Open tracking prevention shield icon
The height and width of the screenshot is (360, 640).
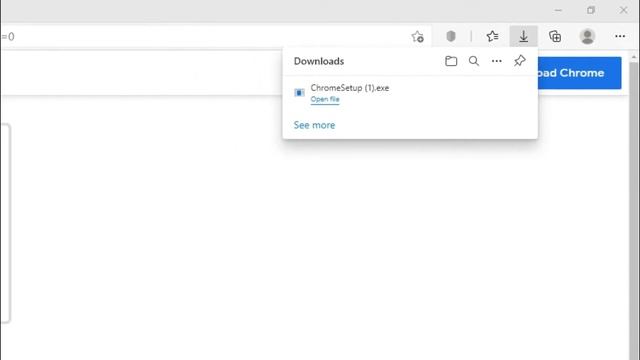(x=451, y=36)
